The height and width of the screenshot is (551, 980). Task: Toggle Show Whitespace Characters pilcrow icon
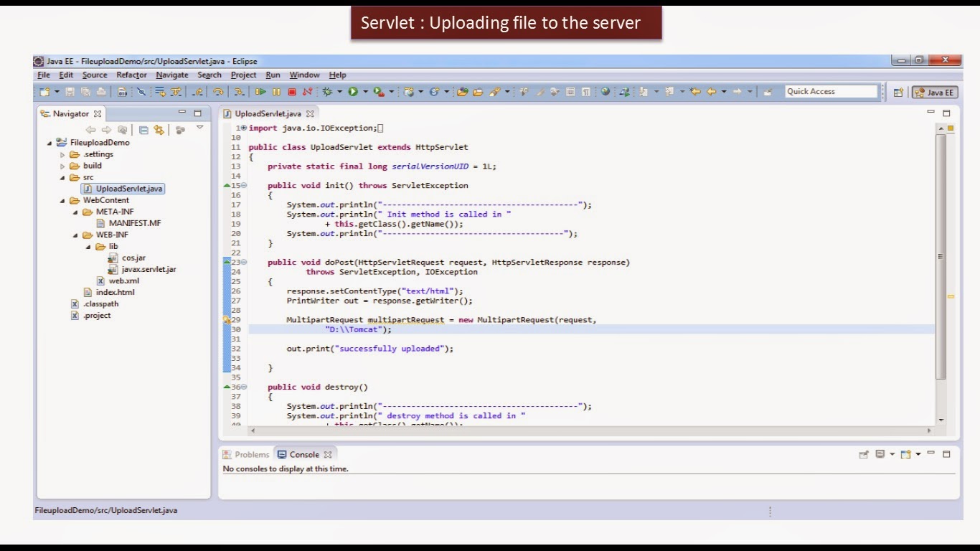click(585, 92)
